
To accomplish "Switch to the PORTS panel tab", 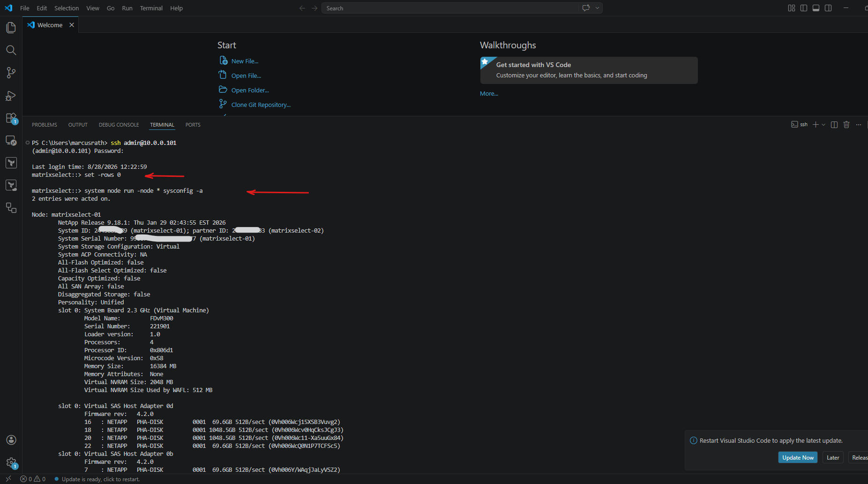I will click(193, 125).
